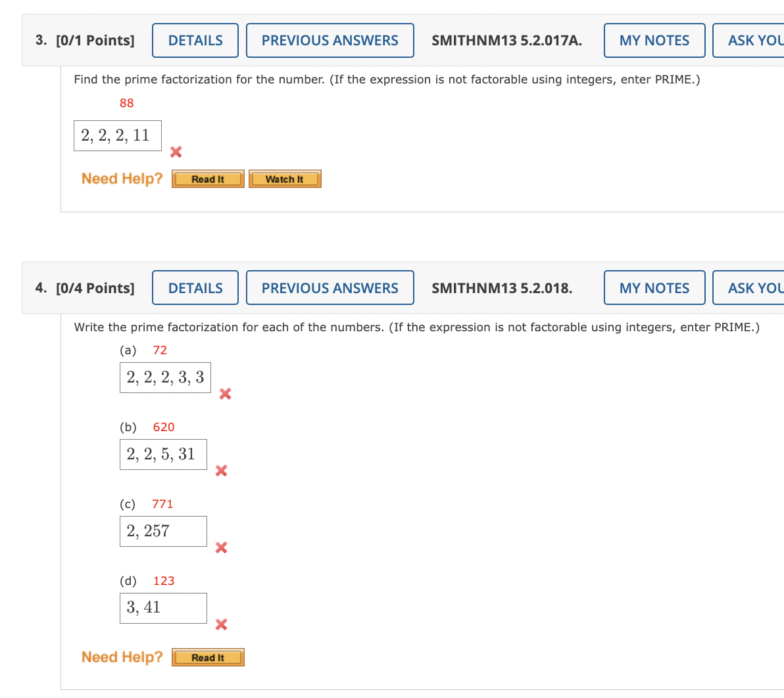Click Read It button in question 3
This screenshot has width=784, height=698.
(x=208, y=179)
